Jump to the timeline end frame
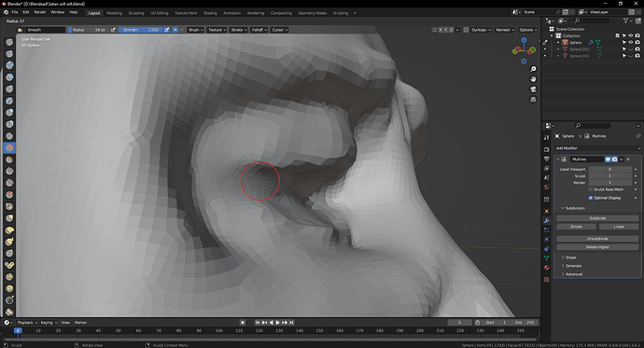This screenshot has width=644, height=348. point(291,323)
